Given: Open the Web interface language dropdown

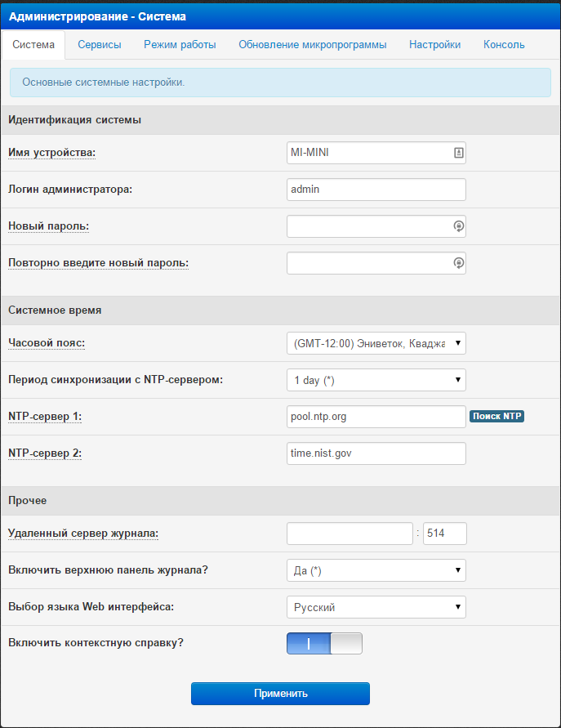Looking at the screenshot, I should coord(376,607).
